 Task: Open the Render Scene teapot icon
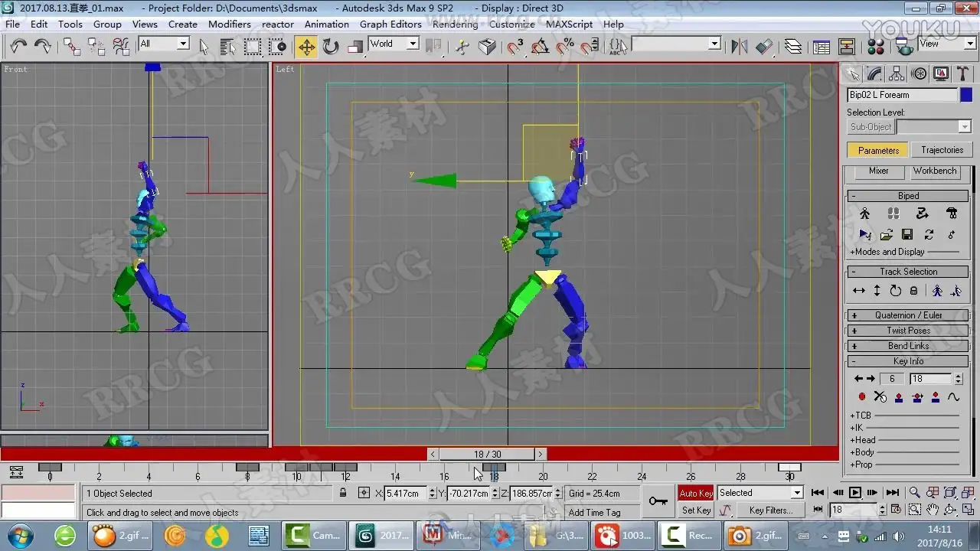click(905, 47)
